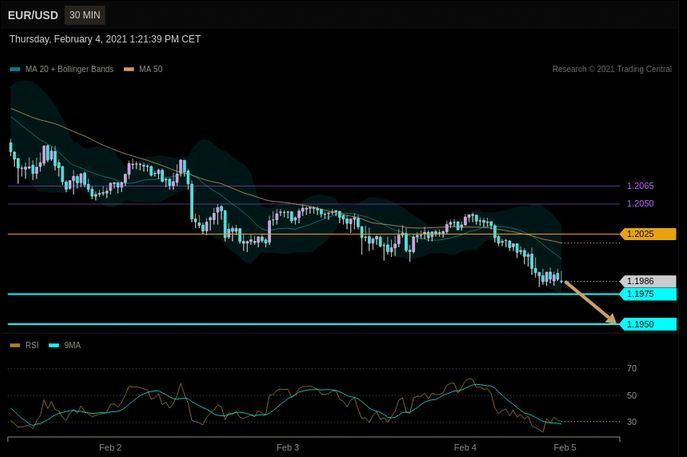Click the Feb 3 date axis label
Viewport: 687px width, 457px height.
click(287, 448)
